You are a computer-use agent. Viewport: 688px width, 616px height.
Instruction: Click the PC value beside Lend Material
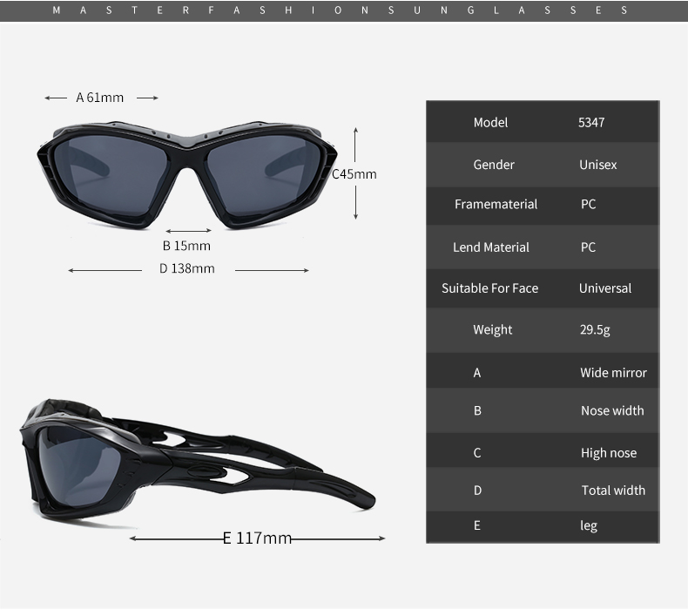(x=589, y=247)
